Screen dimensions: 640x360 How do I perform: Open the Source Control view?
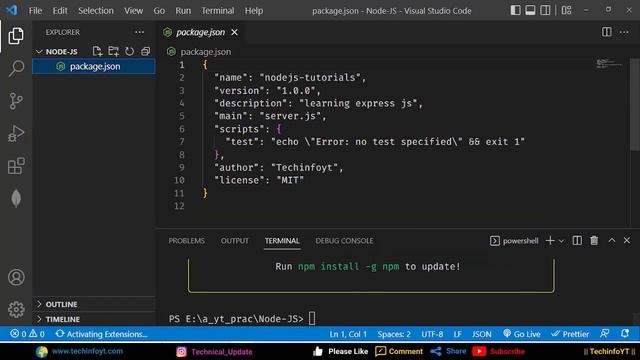click(16, 101)
